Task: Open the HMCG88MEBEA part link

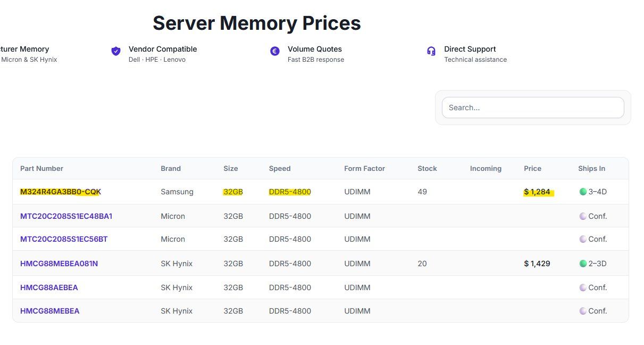Action: click(x=50, y=311)
